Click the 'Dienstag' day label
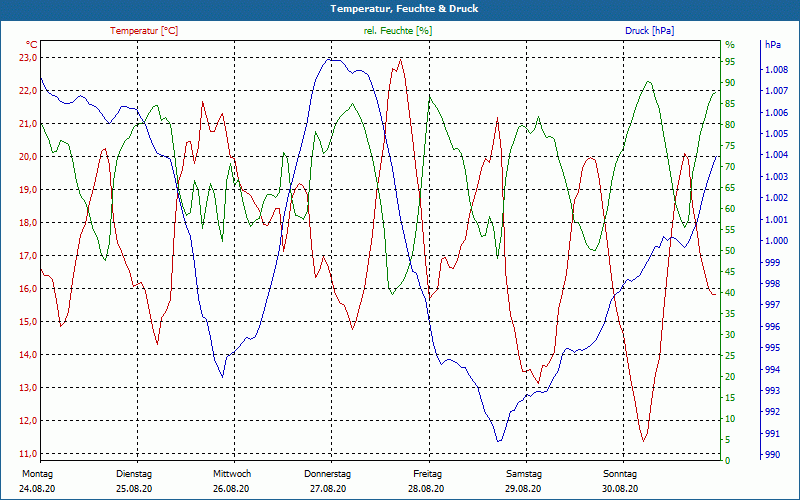This screenshot has width=800, height=500. [x=134, y=474]
